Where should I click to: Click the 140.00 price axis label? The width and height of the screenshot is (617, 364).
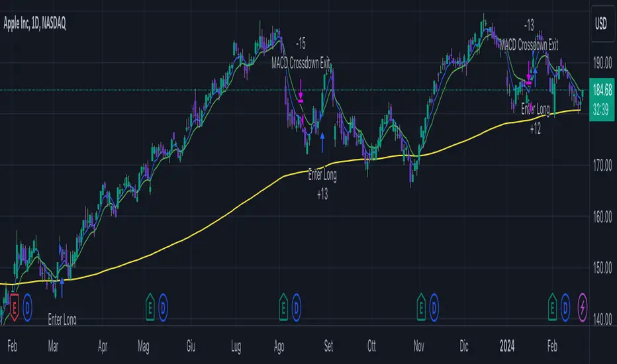[602, 319]
